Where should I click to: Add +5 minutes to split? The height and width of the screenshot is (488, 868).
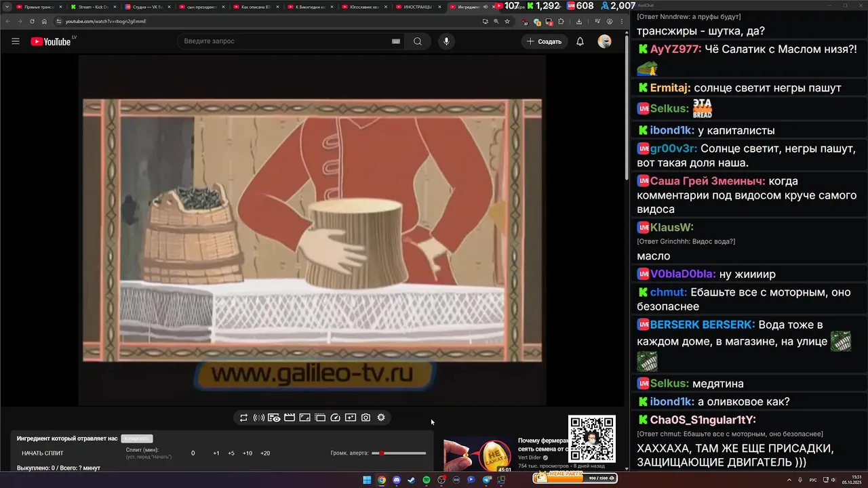pos(231,453)
